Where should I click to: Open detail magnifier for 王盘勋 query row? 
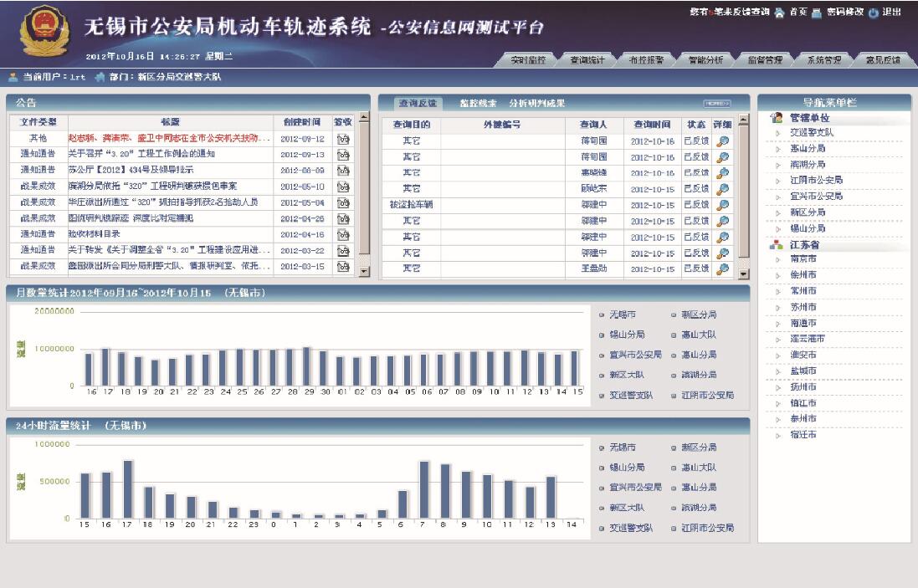point(723,269)
